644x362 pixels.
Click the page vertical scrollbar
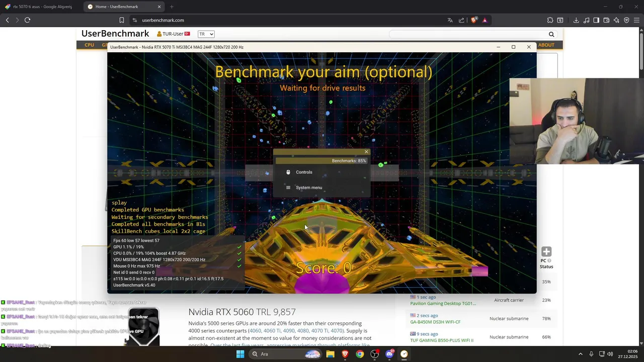pos(641,50)
